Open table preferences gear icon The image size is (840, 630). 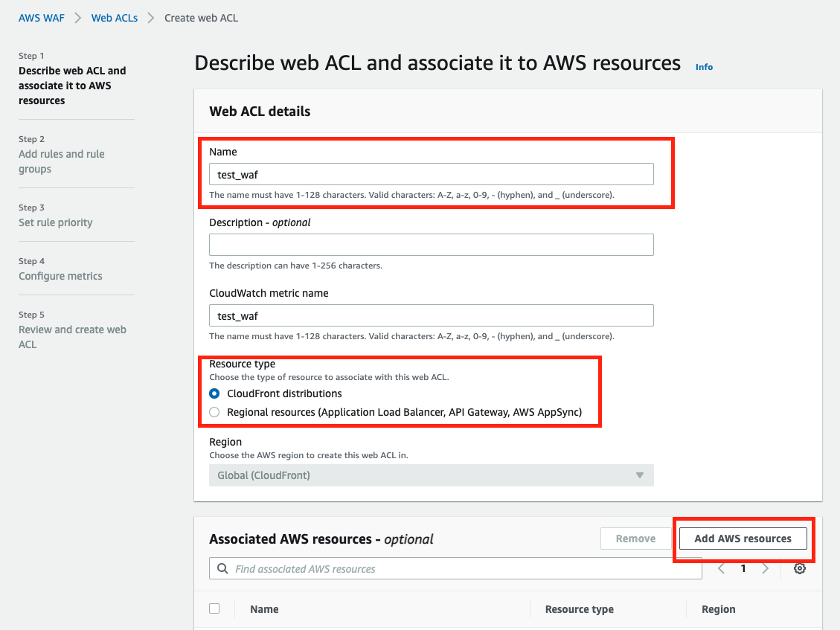pos(800,569)
